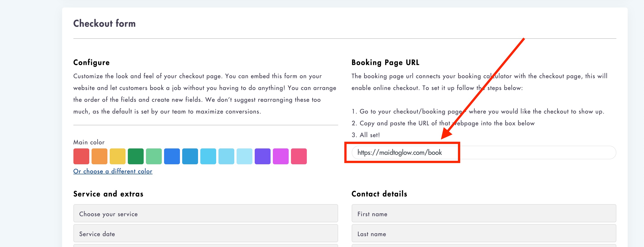Click the 'First name' contact field
The height and width of the screenshot is (247, 644).
point(484,213)
